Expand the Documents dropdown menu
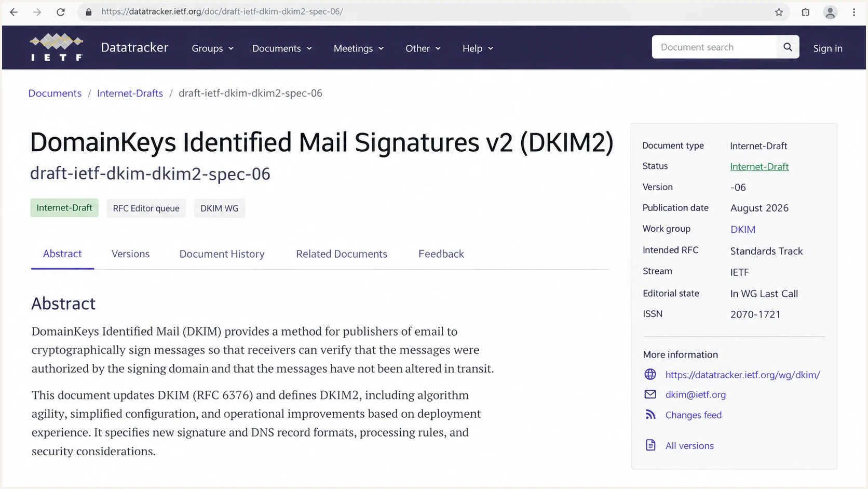This screenshot has width=868, height=489. [282, 48]
